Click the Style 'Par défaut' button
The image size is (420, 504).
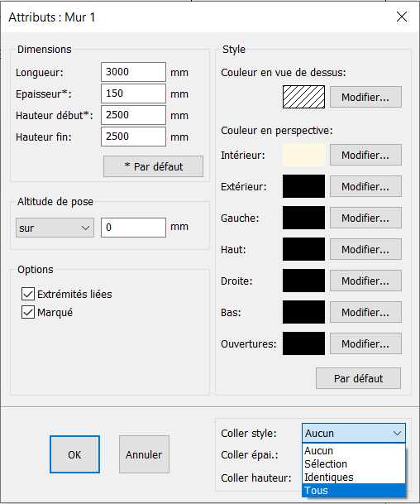(x=358, y=378)
